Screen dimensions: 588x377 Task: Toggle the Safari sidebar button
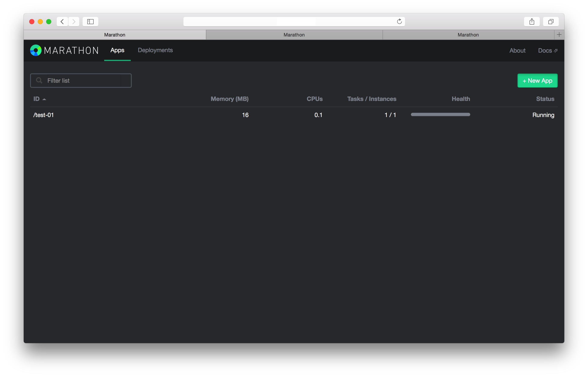point(90,22)
